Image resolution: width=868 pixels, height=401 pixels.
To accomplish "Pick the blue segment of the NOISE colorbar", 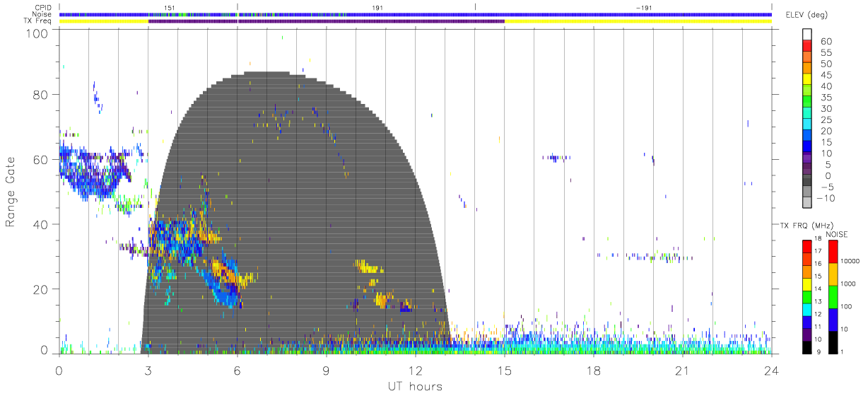I will click(833, 319).
